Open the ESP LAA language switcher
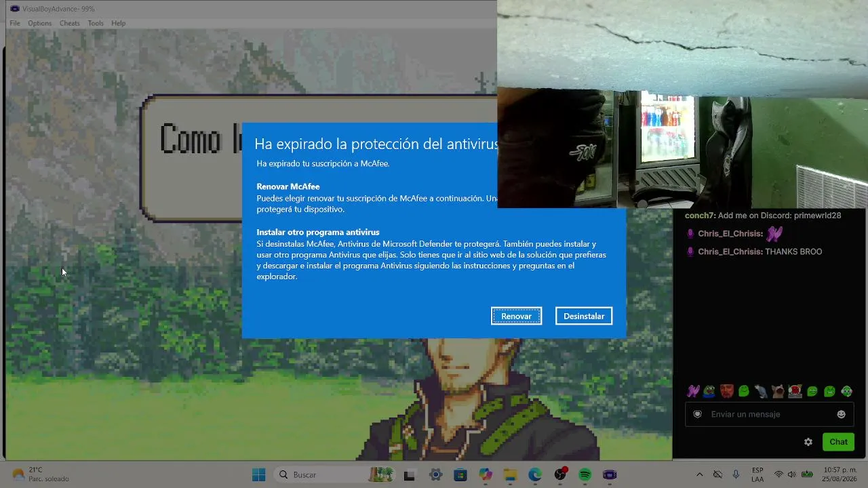868x488 pixels. [757, 474]
